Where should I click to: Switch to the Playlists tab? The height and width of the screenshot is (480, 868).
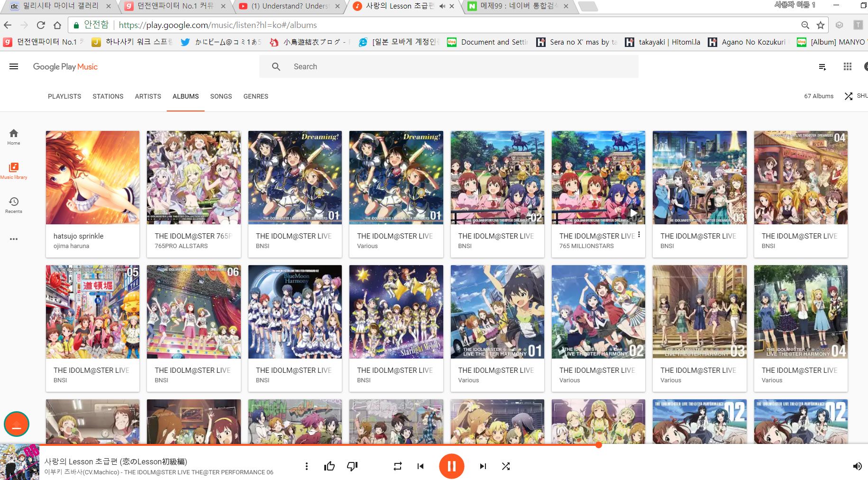pos(64,96)
